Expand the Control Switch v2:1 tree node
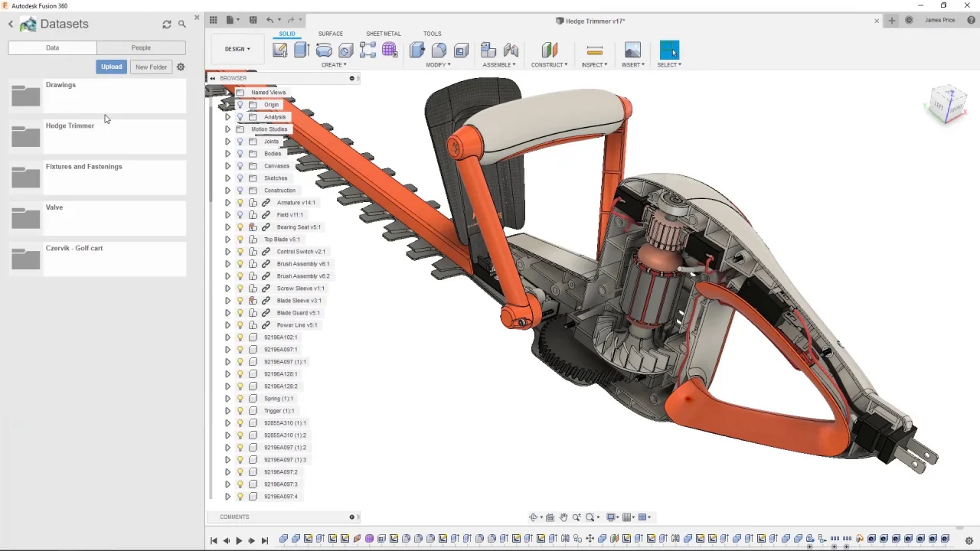This screenshot has height=551, width=980. (227, 252)
